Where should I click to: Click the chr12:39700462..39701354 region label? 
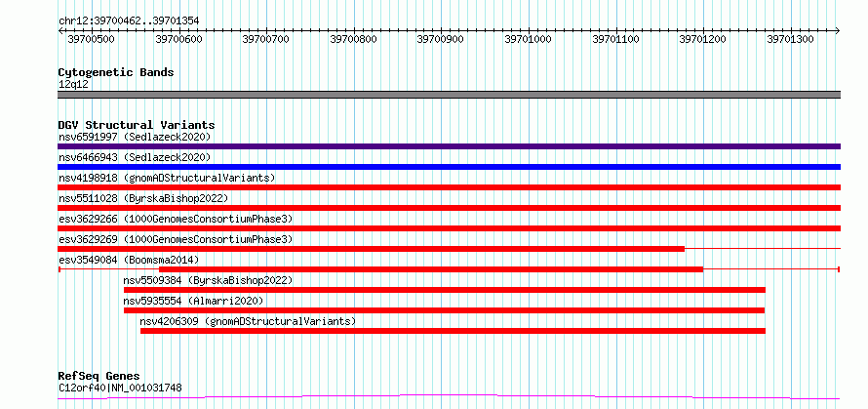tap(129, 21)
